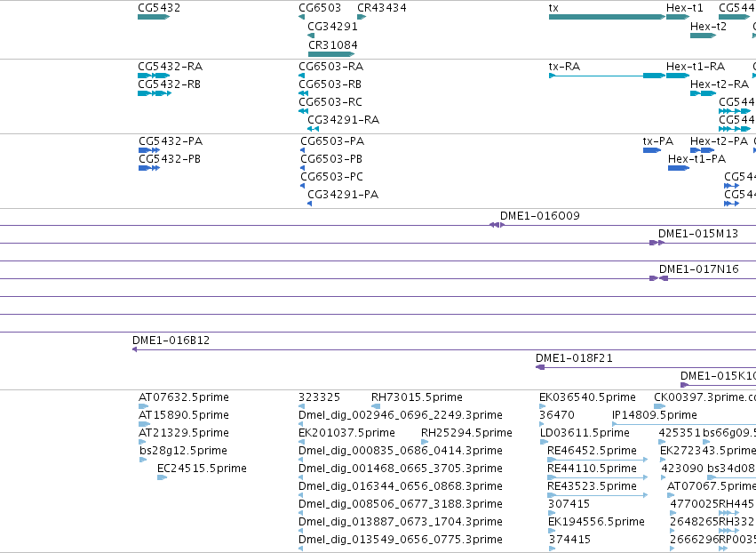Select EST RH25294.5prime
Image resolution: width=756 pixels, height=553 pixels.
click(425, 442)
